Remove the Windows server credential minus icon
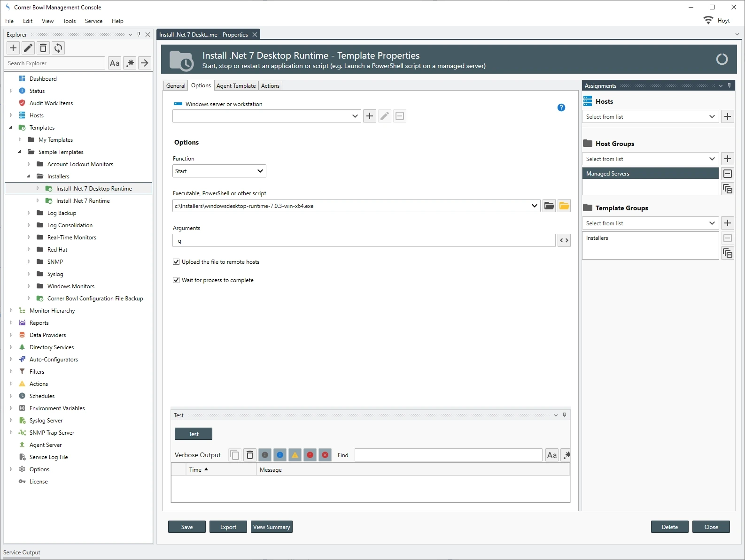The width and height of the screenshot is (745, 560). [x=400, y=116]
